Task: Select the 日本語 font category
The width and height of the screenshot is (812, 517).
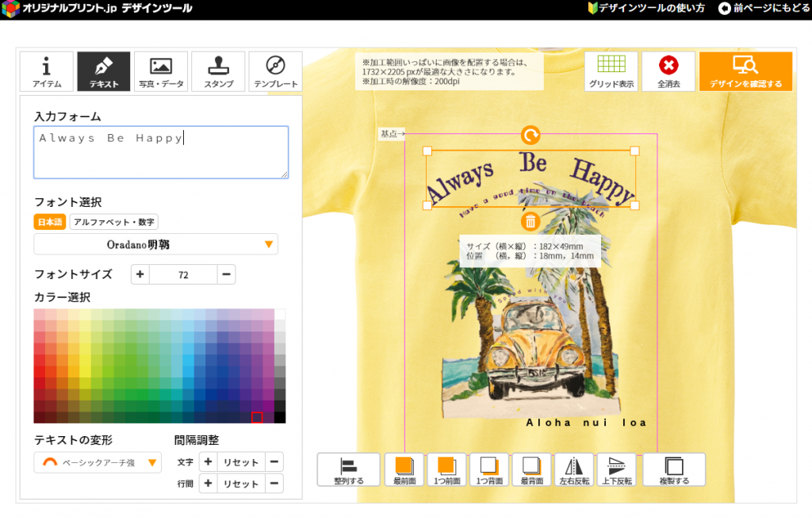Action: click(50, 222)
